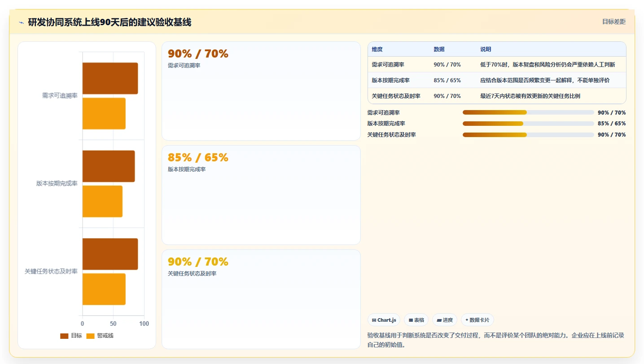Click the 版本按期完成率 y-axis label in chart
Viewport: 644px width, 364px height.
click(x=57, y=184)
